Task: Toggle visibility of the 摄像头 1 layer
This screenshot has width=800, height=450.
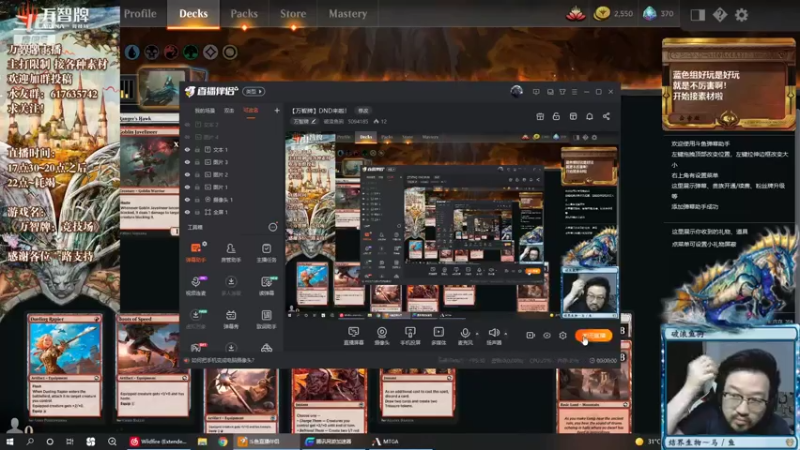Action: pyautogui.click(x=187, y=199)
